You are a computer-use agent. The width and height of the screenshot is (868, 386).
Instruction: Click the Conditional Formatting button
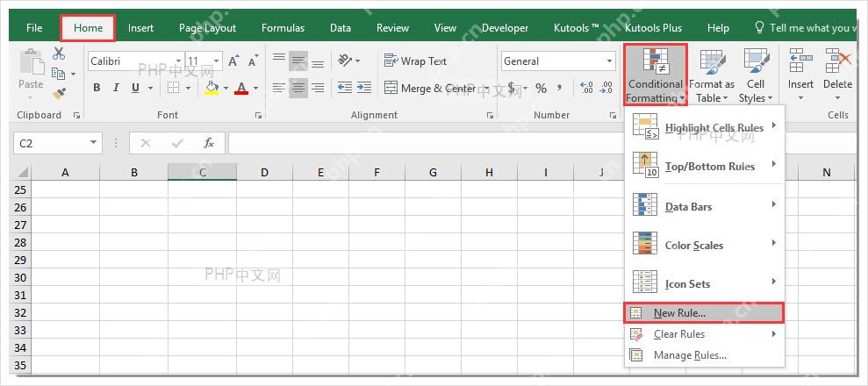tap(656, 75)
